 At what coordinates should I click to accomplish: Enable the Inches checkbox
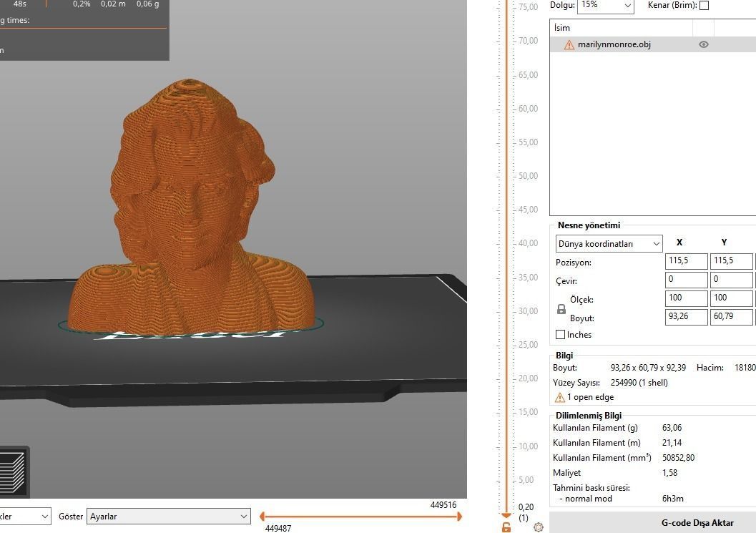[x=560, y=334]
